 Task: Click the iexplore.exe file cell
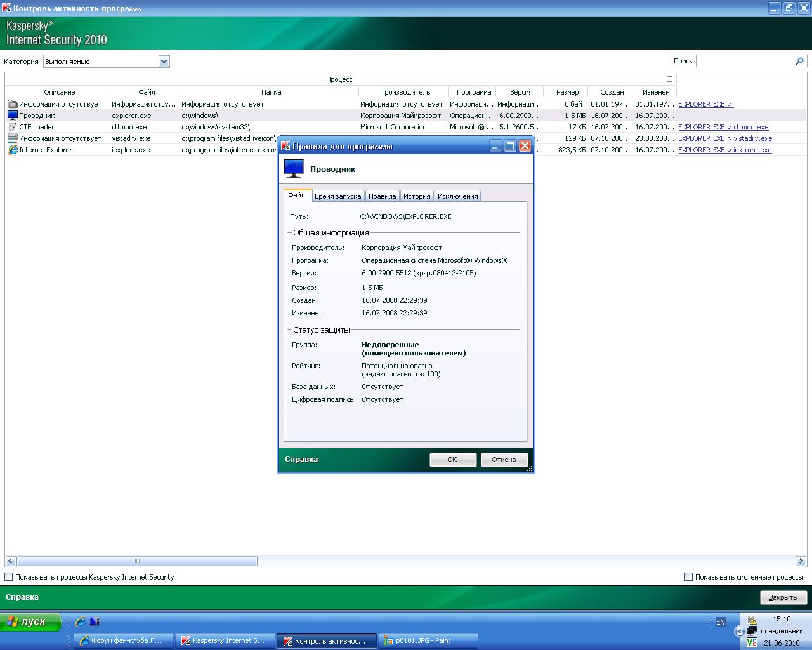131,150
